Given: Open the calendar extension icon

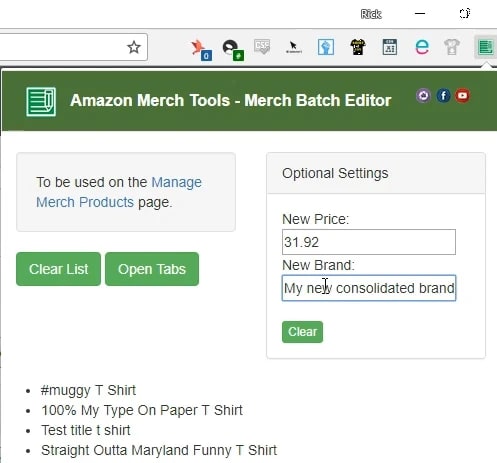Looking at the screenshot, I should pos(389,47).
